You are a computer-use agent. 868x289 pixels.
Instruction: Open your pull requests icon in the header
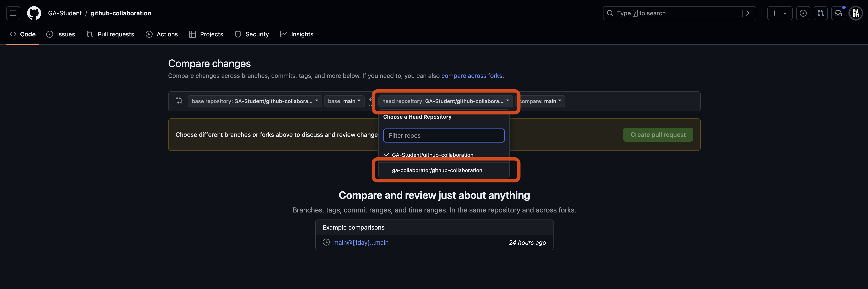(821, 13)
